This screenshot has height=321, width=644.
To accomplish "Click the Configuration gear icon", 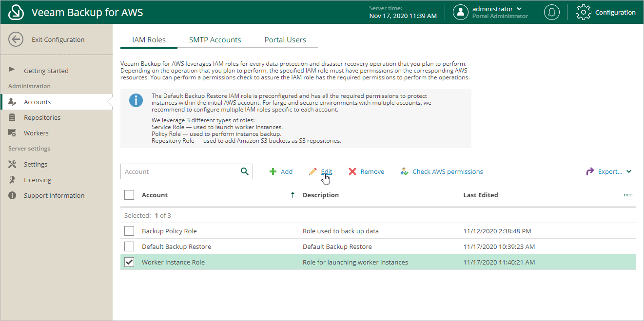I will point(584,12).
